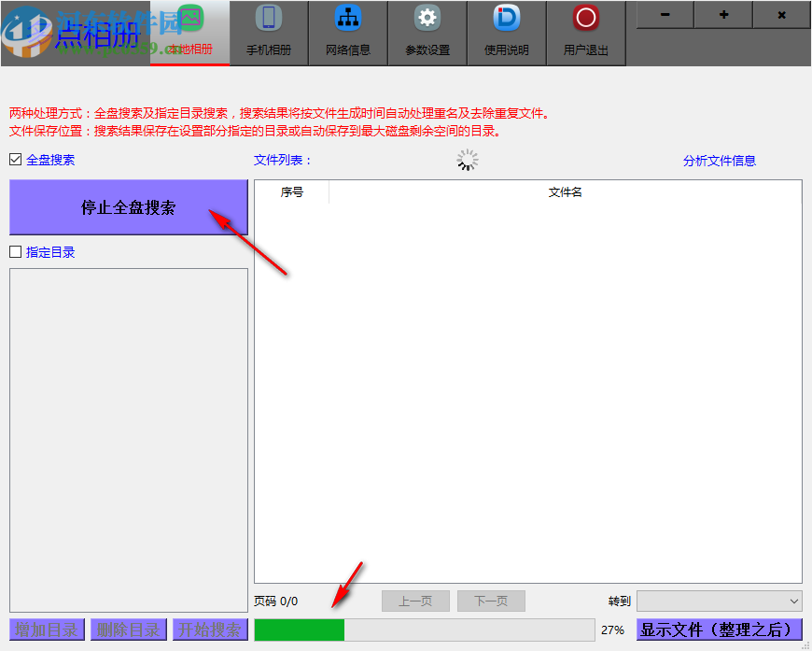This screenshot has width=812, height=651.
Task: Click the 序号 column header
Action: click(x=291, y=192)
